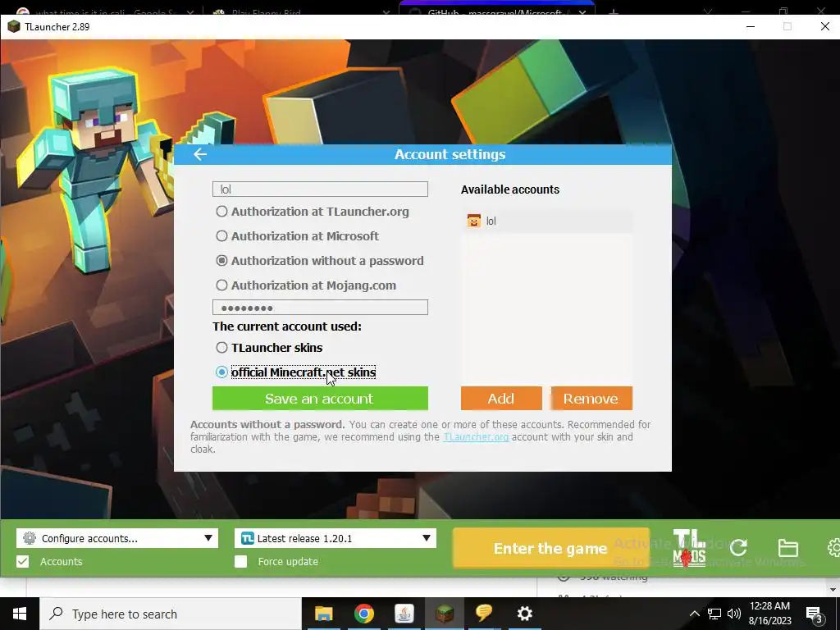Select Authorization at Microsoft

tap(297, 236)
